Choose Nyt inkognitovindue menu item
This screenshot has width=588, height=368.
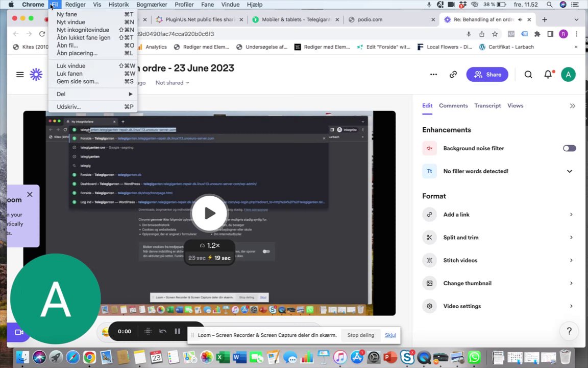tap(92, 30)
